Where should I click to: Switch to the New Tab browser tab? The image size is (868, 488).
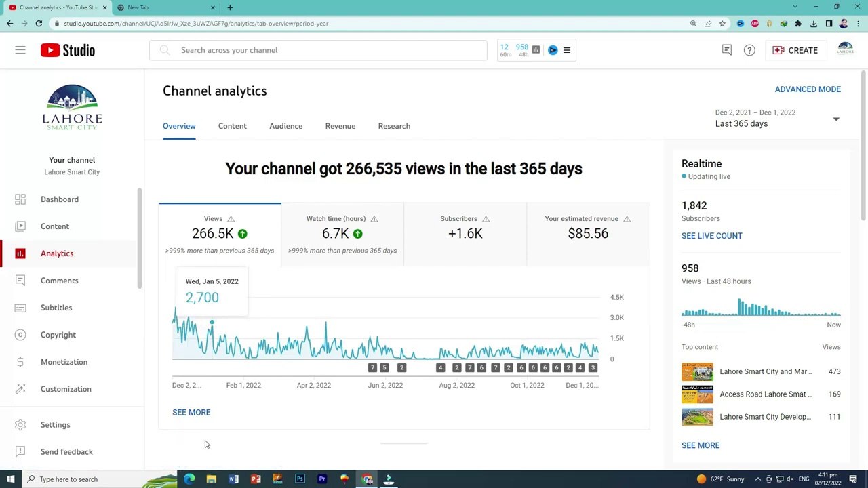[165, 7]
